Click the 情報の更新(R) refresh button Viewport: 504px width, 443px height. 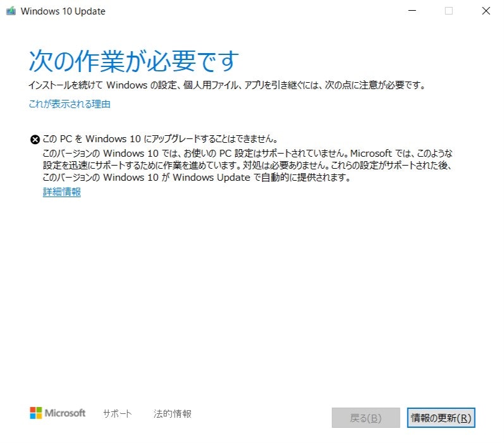(x=441, y=418)
